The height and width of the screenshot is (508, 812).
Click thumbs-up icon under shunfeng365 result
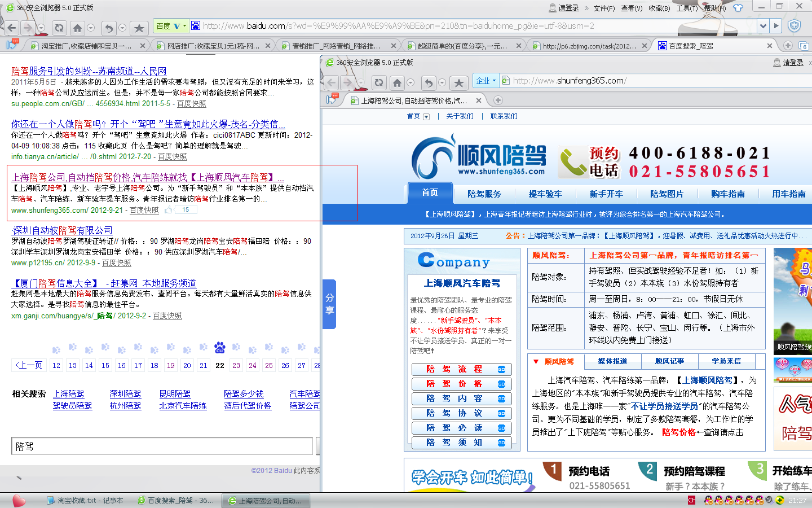coord(169,210)
